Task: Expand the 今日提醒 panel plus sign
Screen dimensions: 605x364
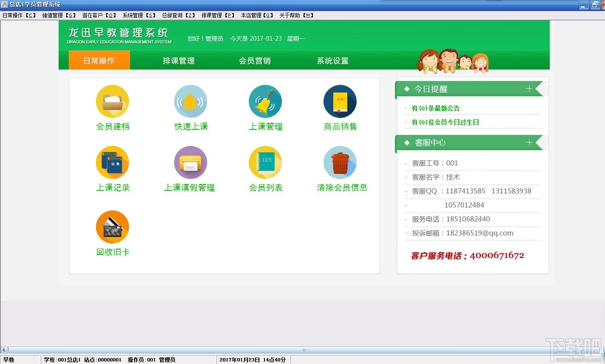Action: pos(529,89)
